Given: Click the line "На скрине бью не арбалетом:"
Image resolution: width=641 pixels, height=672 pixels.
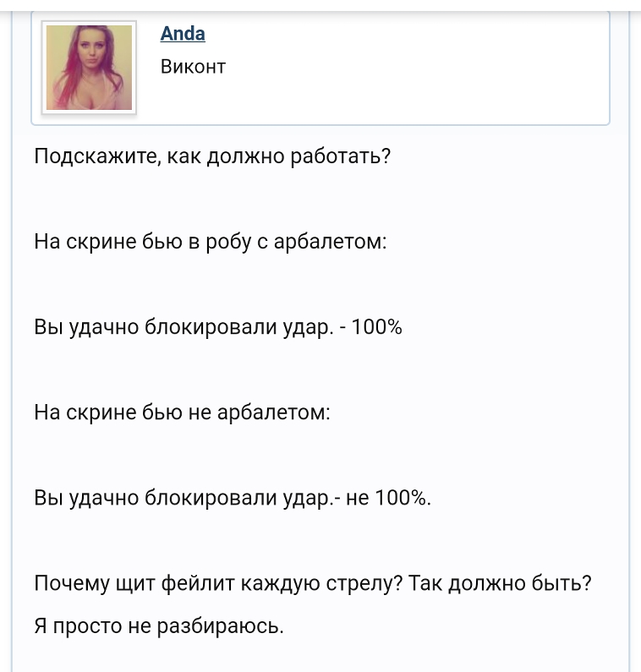Looking at the screenshot, I should click(x=183, y=413).
